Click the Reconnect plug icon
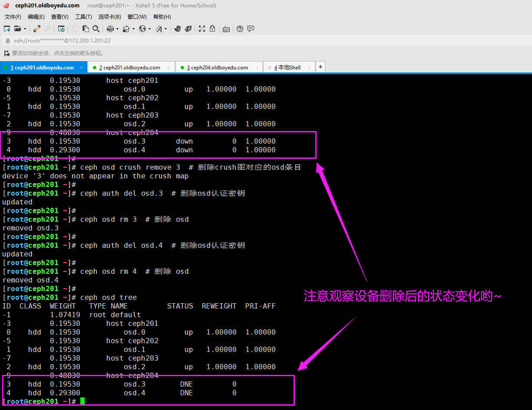This screenshot has height=410, width=532. [37, 29]
